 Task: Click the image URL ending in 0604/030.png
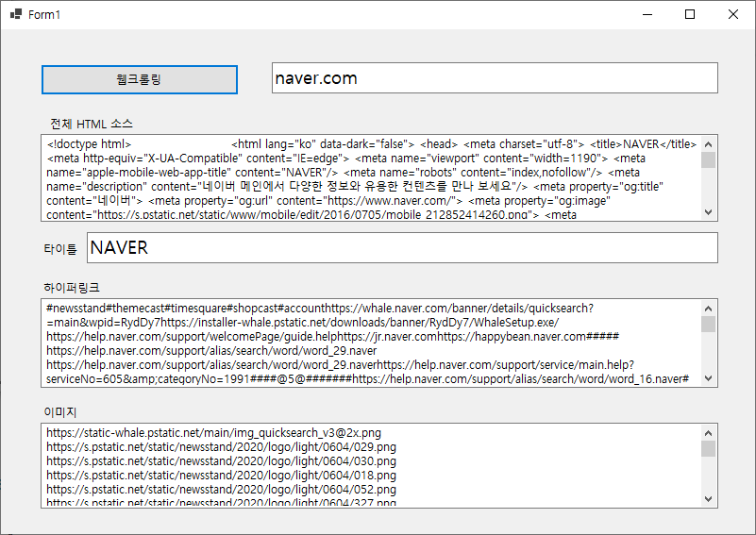221,460
